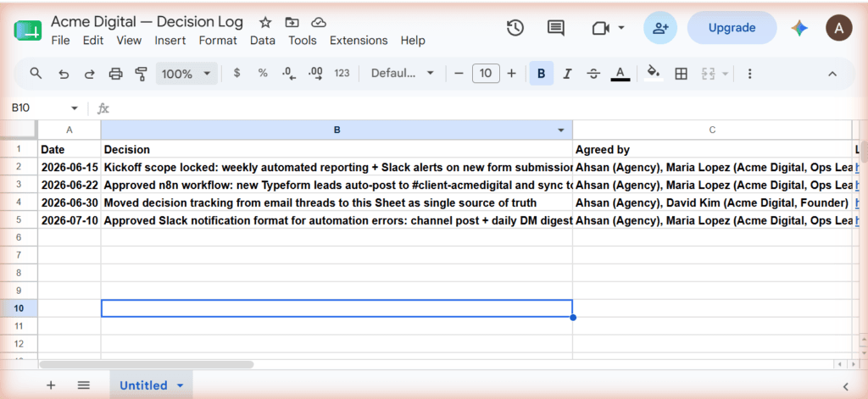Open column B header dropdown arrow
Image resolution: width=868 pixels, height=399 pixels.
tap(561, 130)
